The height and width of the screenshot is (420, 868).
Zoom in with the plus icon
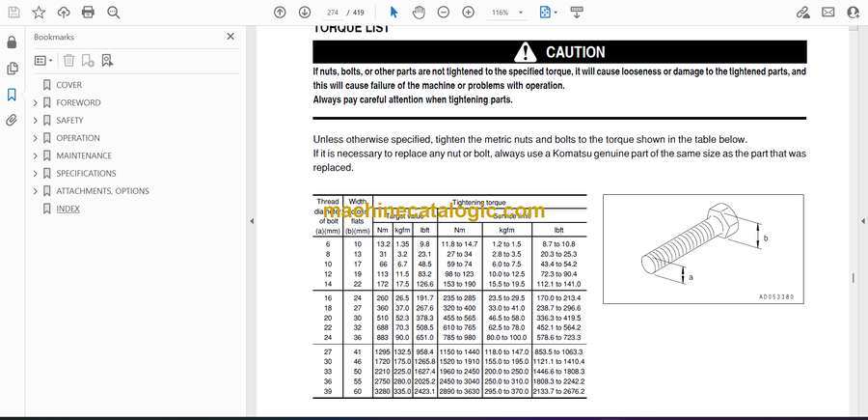469,13
